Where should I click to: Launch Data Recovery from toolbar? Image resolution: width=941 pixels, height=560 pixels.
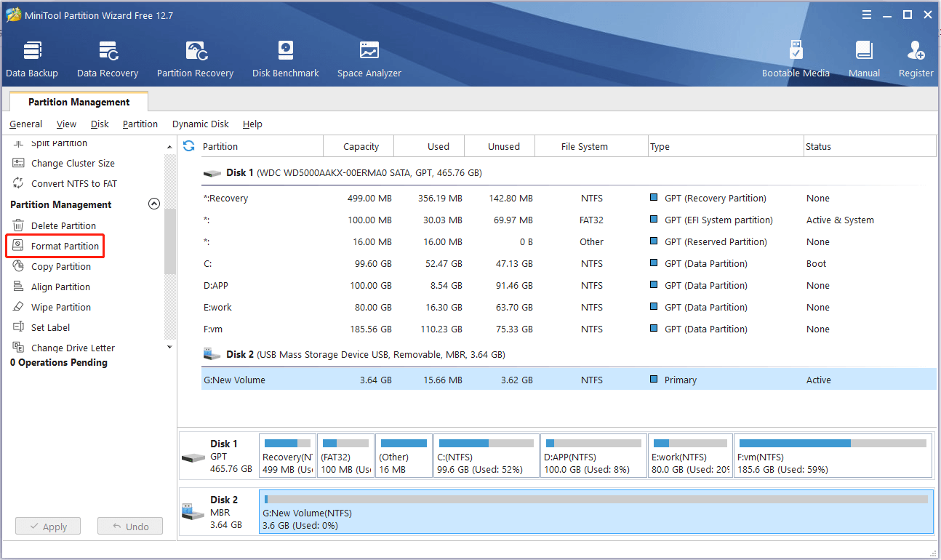click(x=108, y=60)
